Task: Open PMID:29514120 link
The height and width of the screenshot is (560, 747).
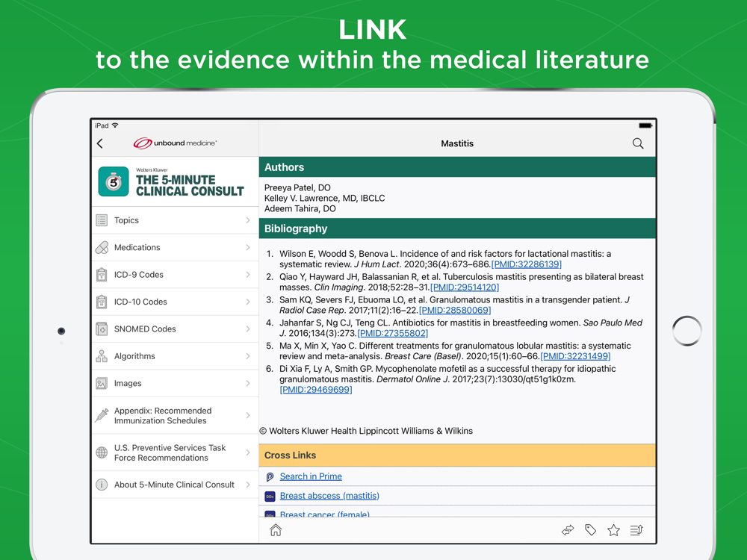Action: [465, 287]
